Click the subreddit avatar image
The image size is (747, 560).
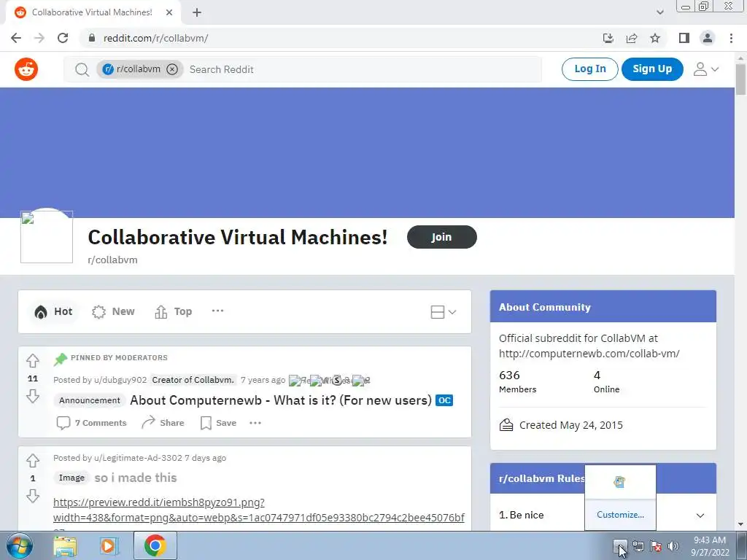pos(47,236)
